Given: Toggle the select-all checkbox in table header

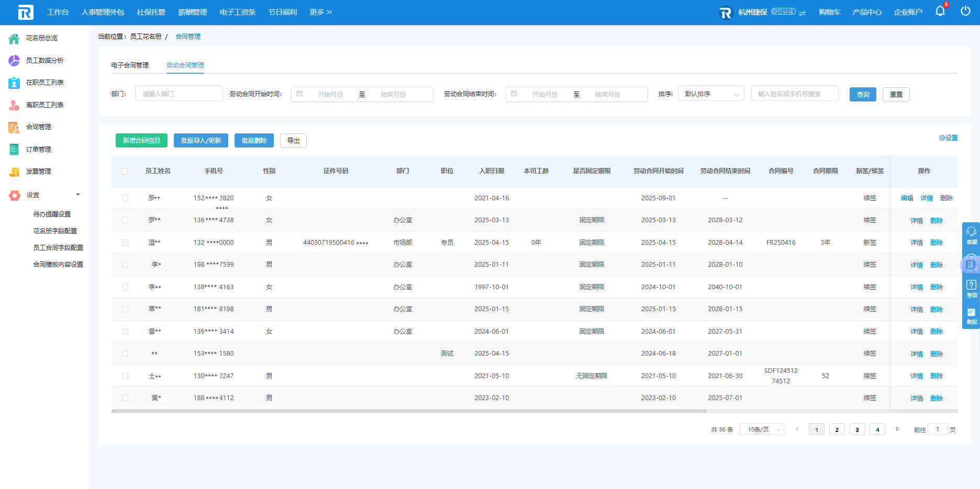Looking at the screenshot, I should coord(125,171).
